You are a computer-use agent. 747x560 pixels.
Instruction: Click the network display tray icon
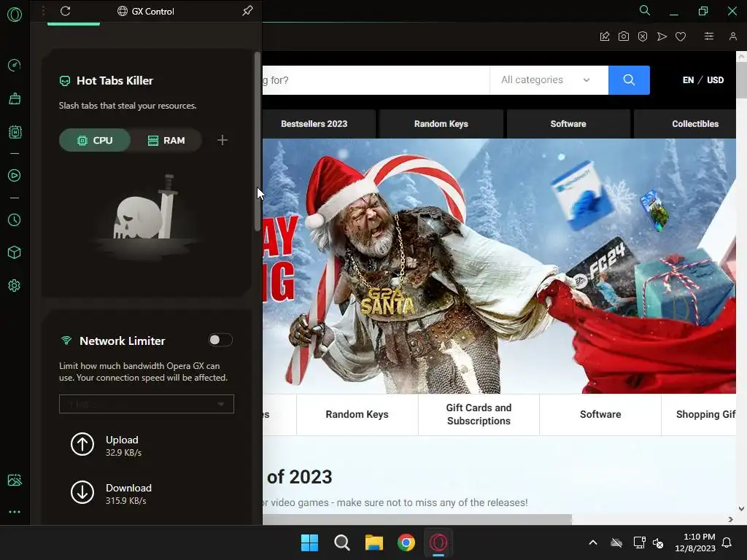(639, 542)
